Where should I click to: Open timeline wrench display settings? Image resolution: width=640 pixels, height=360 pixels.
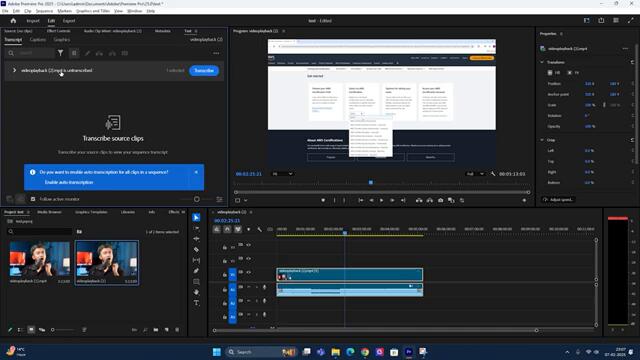(x=259, y=229)
